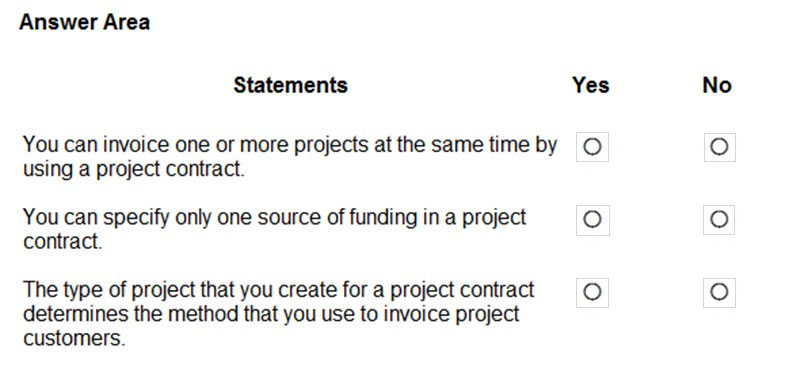The image size is (808, 383).
Task: Click the Answer Area heading
Action: [85, 22]
